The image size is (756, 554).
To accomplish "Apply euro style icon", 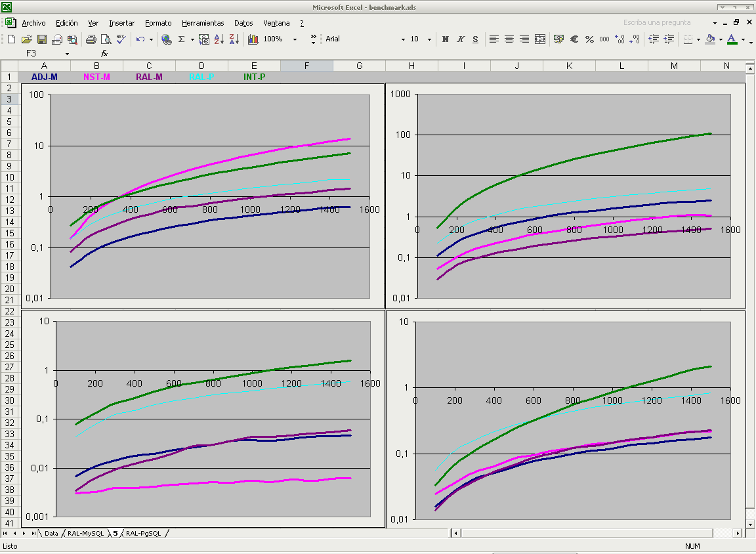I will [x=574, y=39].
